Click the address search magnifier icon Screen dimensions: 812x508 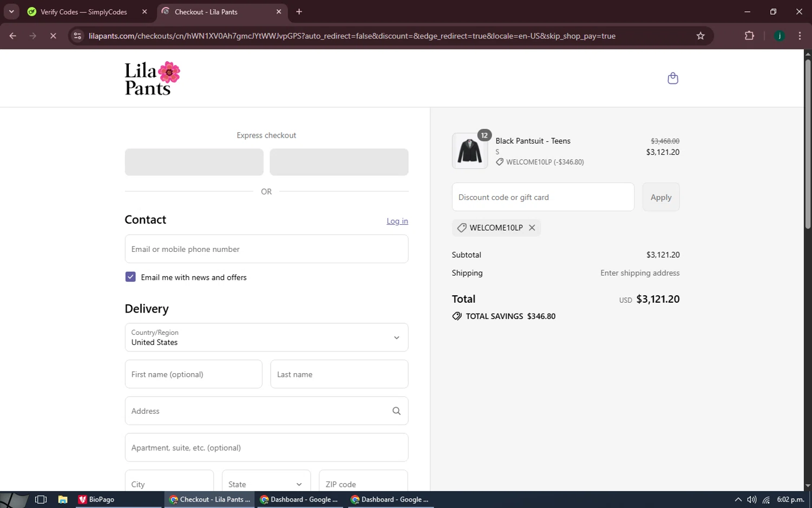click(x=396, y=411)
